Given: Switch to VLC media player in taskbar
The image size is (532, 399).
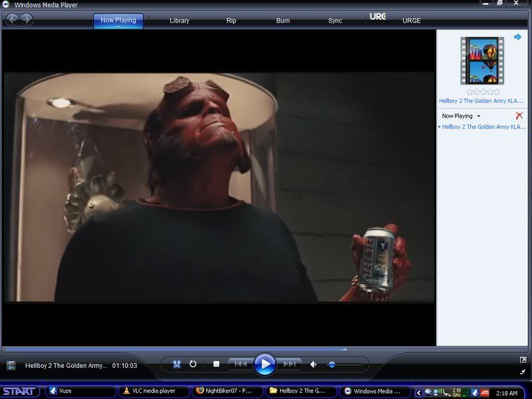Looking at the screenshot, I should pyautogui.click(x=154, y=391).
